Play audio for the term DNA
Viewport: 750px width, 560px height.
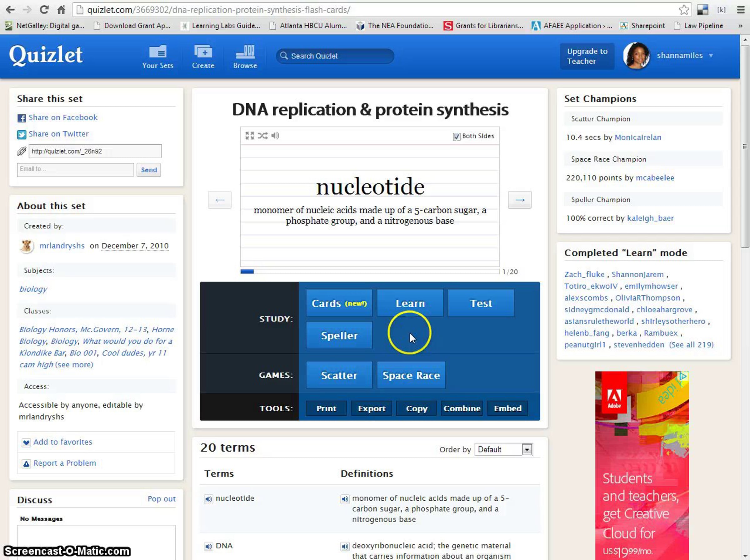pos(208,546)
